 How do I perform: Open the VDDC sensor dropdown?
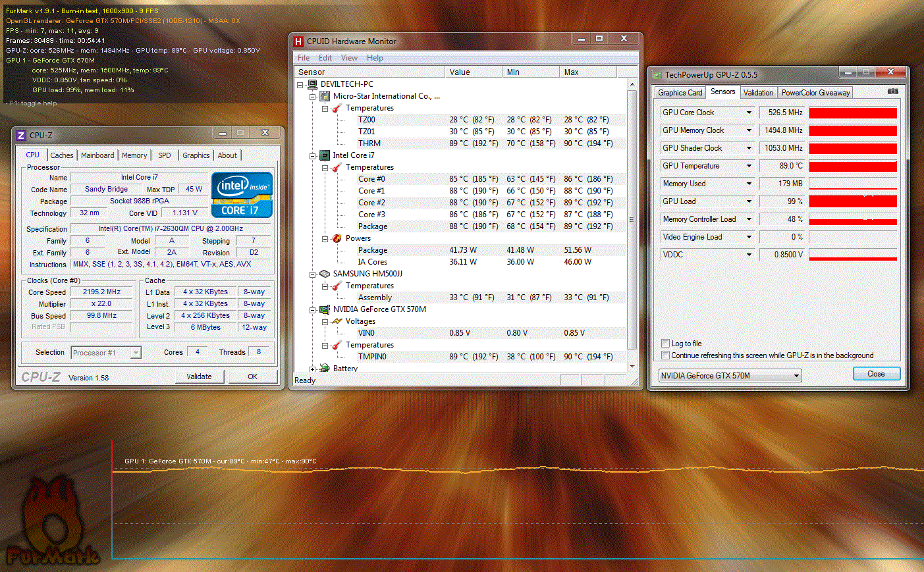[749, 255]
